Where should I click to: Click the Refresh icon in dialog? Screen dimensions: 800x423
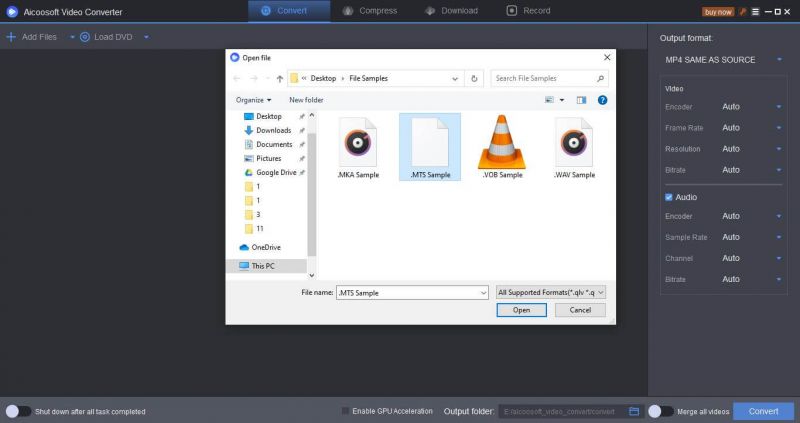(x=474, y=79)
